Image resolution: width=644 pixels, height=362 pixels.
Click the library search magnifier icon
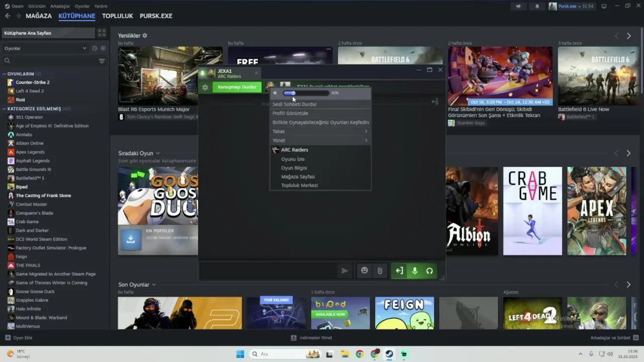(7, 61)
